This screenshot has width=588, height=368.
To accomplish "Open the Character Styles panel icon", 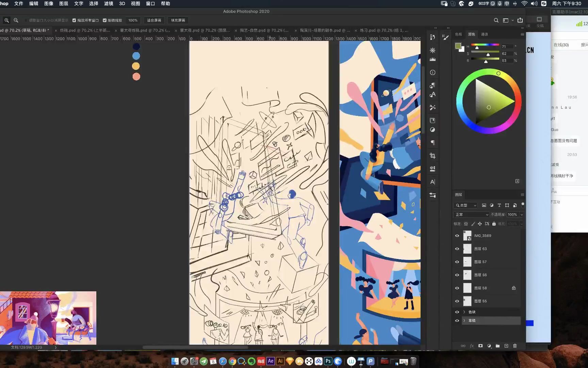I will pyautogui.click(x=432, y=94).
